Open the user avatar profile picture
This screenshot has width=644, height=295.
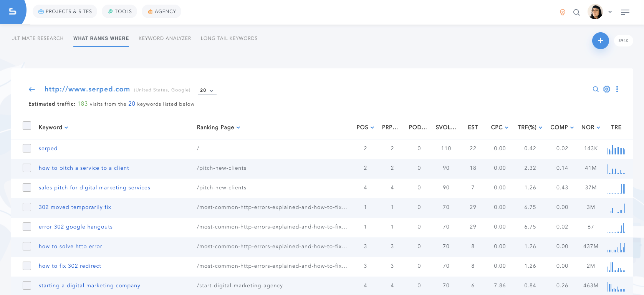coord(595,12)
